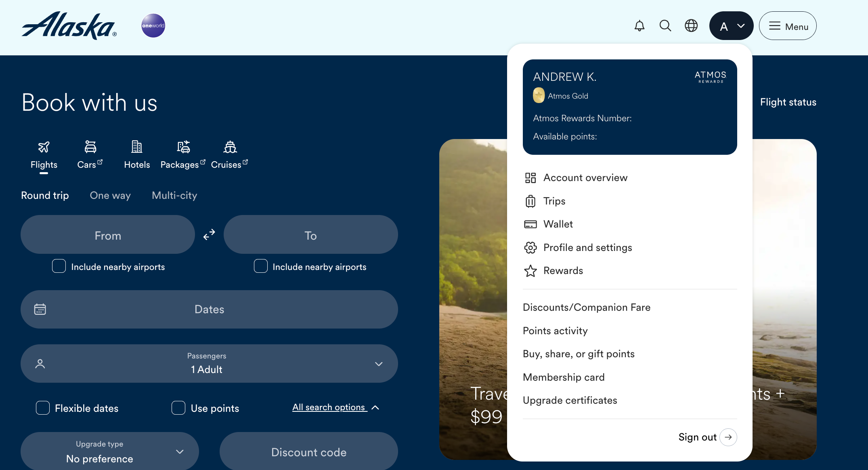Select the Flights airplane icon
The image size is (868, 470).
click(x=44, y=147)
